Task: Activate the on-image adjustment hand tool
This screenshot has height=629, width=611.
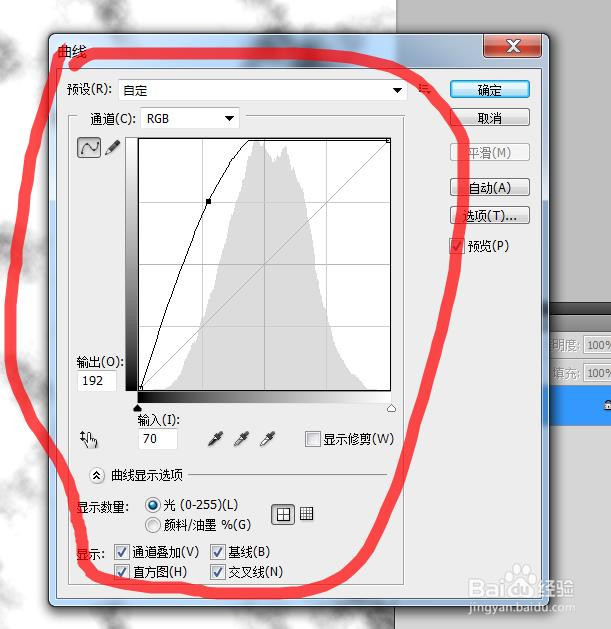Action: 89,439
